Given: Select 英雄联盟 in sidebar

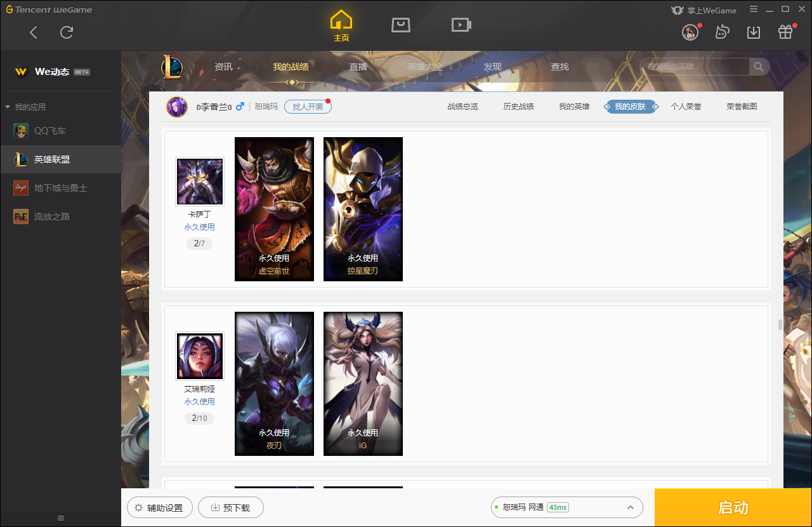Looking at the screenshot, I should [x=60, y=159].
